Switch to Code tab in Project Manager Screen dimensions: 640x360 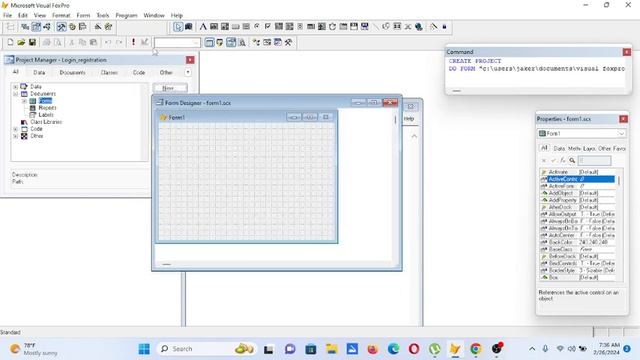(x=139, y=72)
